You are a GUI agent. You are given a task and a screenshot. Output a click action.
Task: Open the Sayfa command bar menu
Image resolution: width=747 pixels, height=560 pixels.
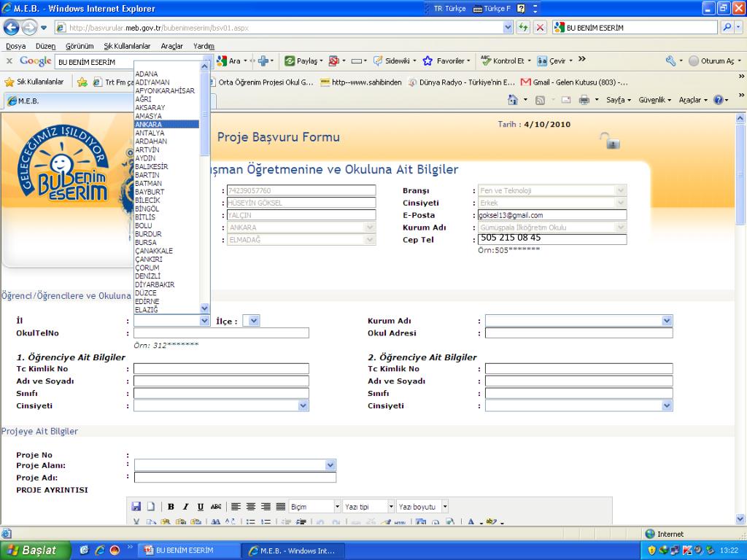tap(619, 100)
